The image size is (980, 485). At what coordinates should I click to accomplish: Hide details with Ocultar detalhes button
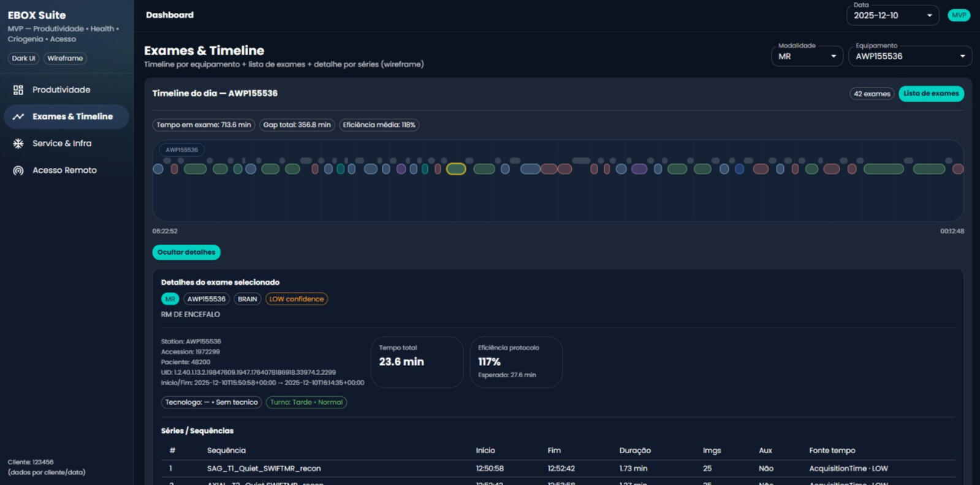(186, 252)
